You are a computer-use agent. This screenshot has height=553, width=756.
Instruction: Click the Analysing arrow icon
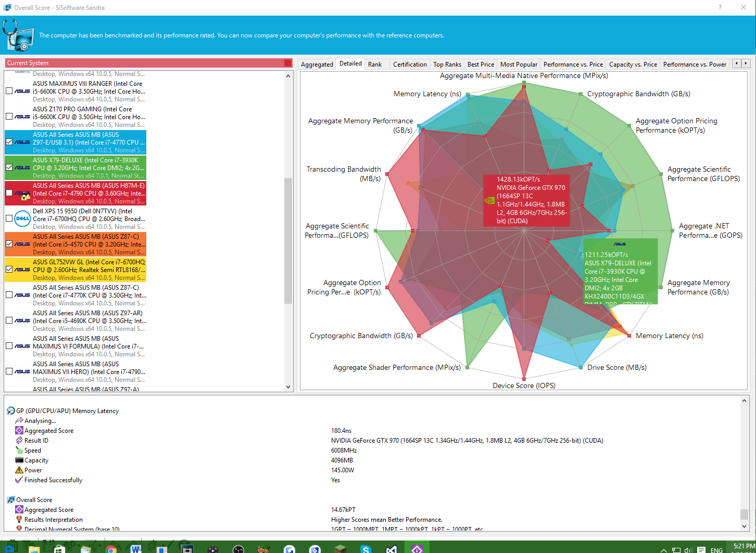pyautogui.click(x=19, y=420)
